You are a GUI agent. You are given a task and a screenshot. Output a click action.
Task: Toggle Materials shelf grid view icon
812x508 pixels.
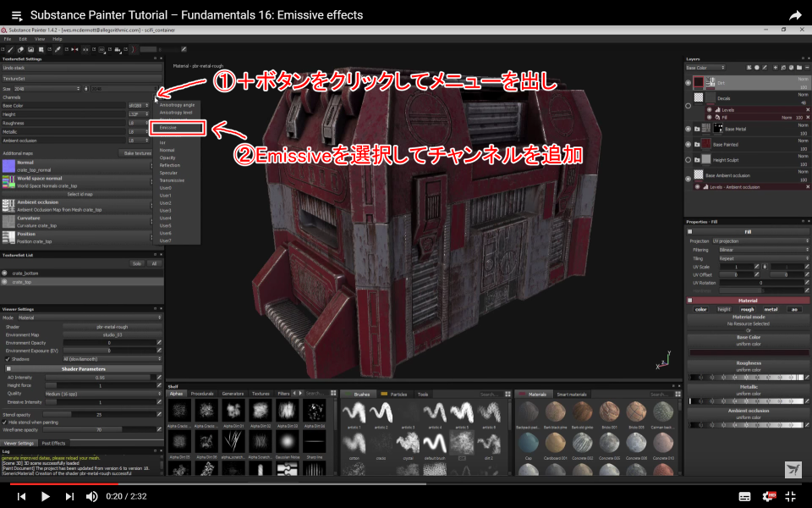pos(678,394)
